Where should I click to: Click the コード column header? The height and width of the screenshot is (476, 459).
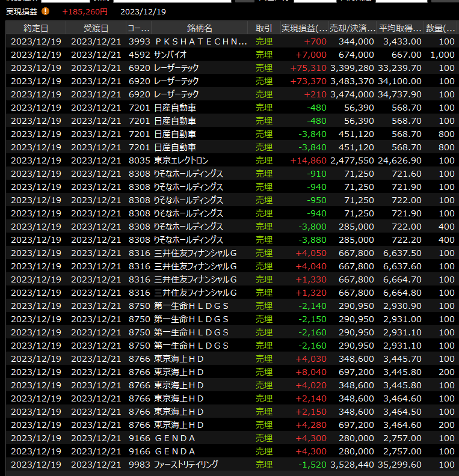click(138, 28)
